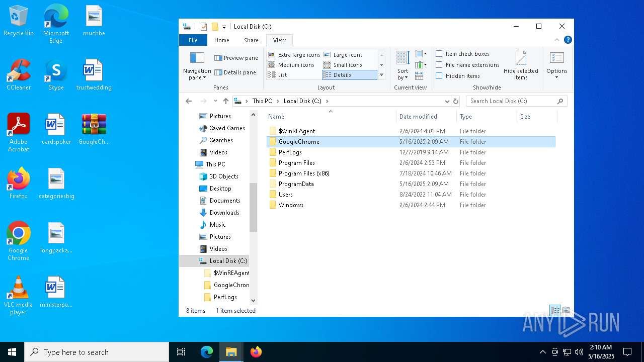Open Music in navigation pane
Screen dimensions: 644x362
[x=213, y=225]
